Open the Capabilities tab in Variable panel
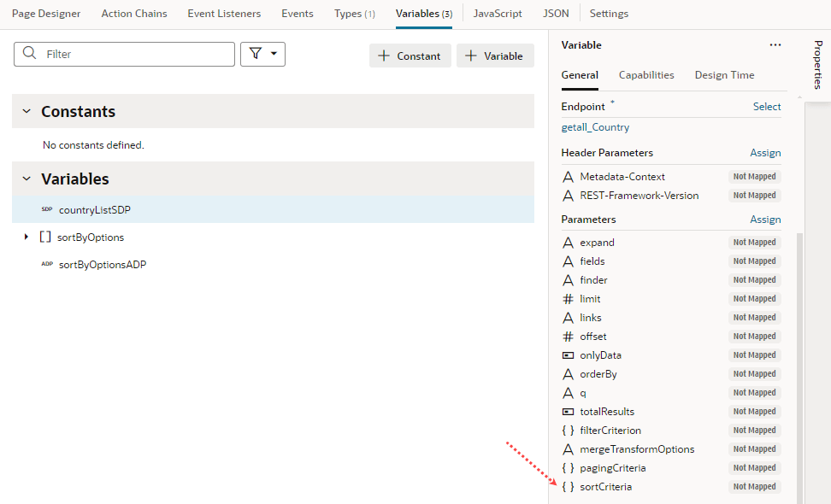This screenshot has height=504, width=831. (x=645, y=74)
